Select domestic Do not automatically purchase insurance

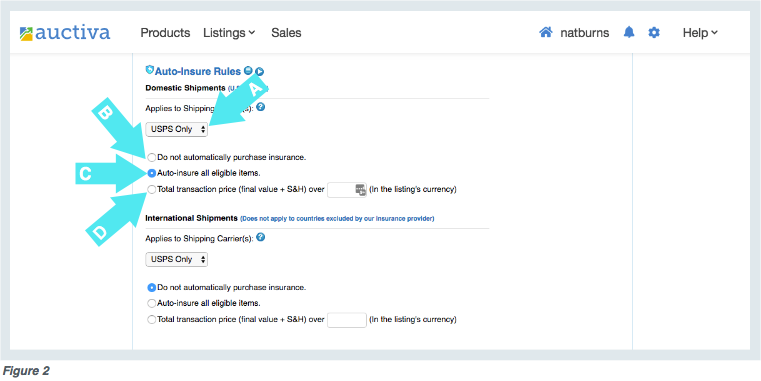pos(152,158)
